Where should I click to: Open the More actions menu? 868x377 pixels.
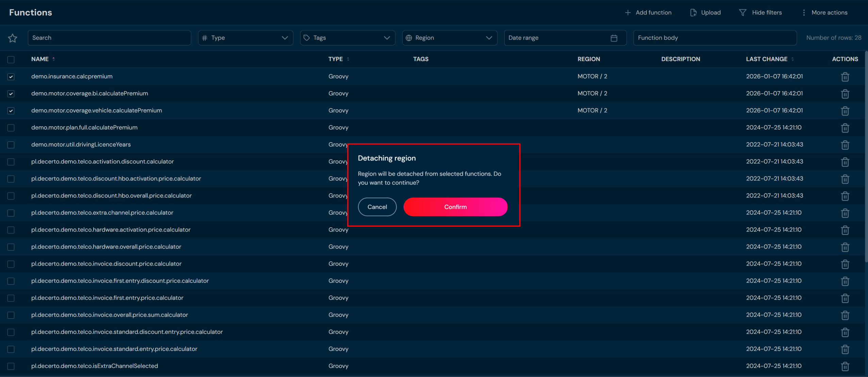(825, 13)
